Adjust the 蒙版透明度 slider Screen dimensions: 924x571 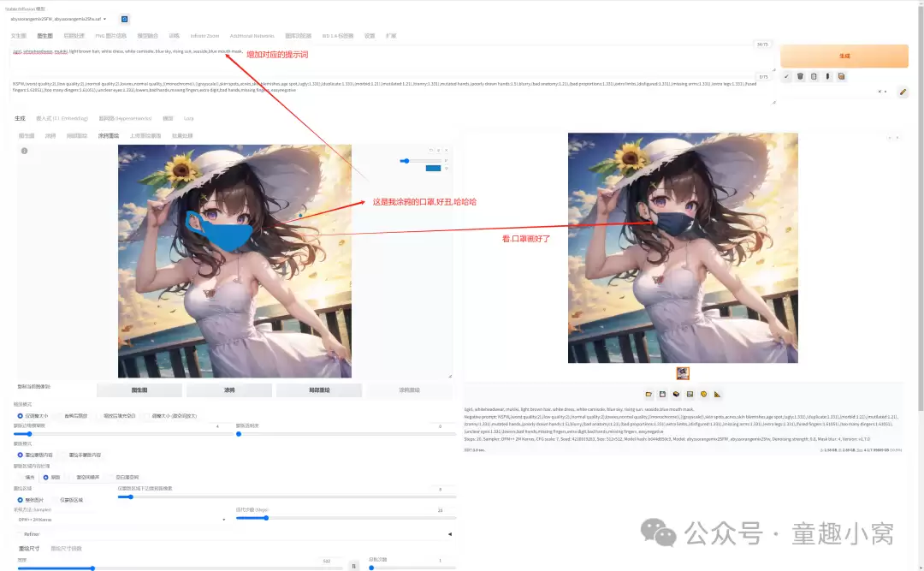346,433
